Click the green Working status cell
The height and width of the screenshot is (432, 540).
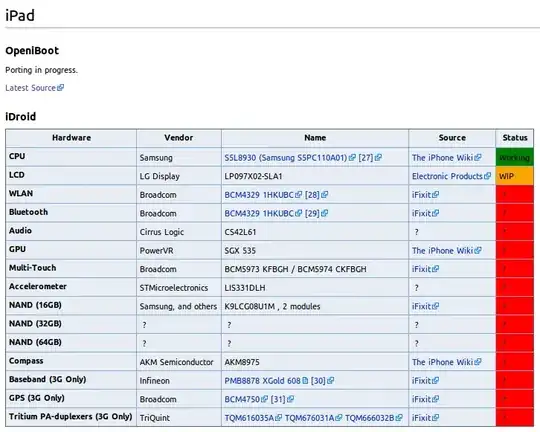click(515, 158)
